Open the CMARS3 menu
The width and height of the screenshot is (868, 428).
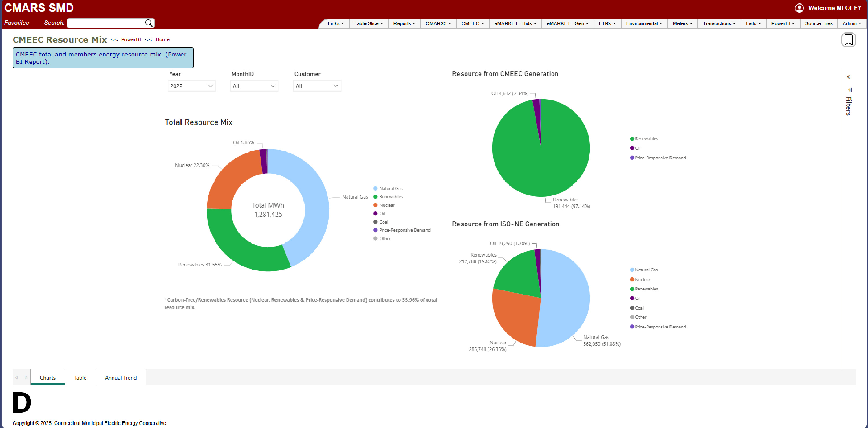pos(438,23)
